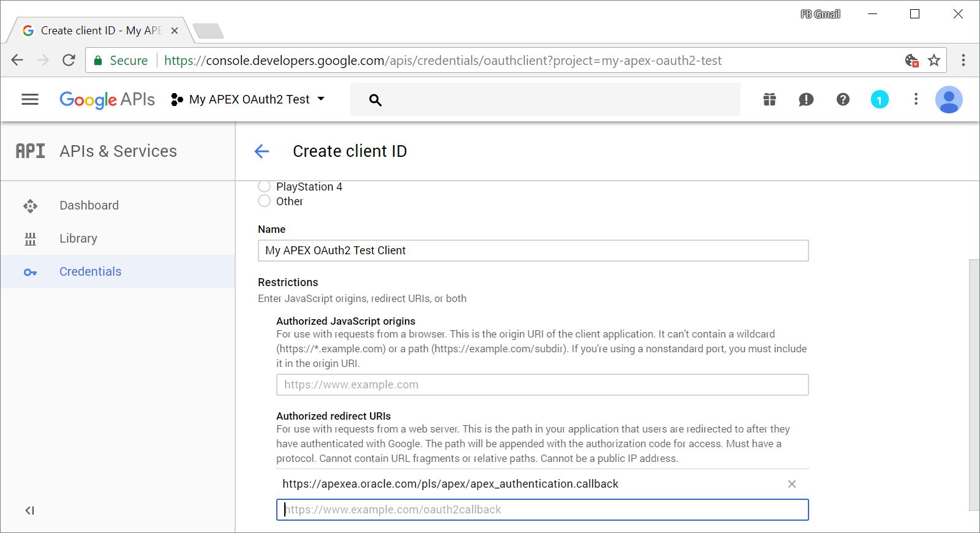Image resolution: width=980 pixels, height=533 pixels.
Task: Collapse the sidebar with the arrow icon
Action: point(29,510)
